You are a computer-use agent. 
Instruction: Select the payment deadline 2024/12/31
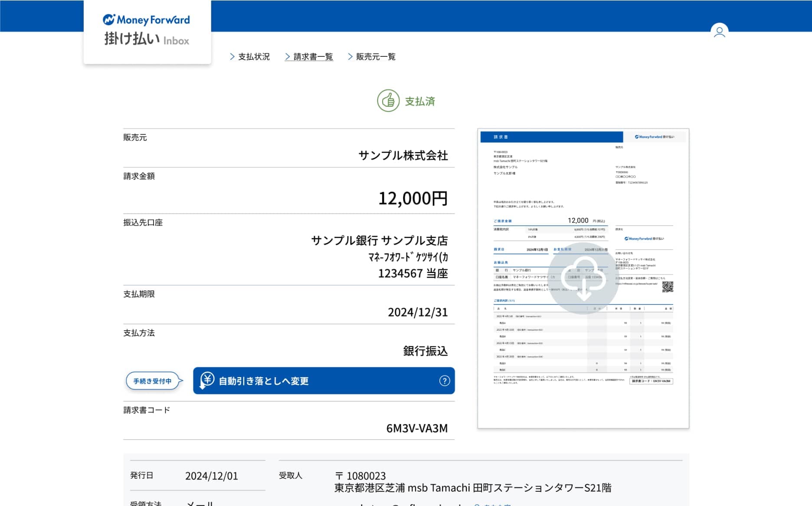[x=417, y=312]
